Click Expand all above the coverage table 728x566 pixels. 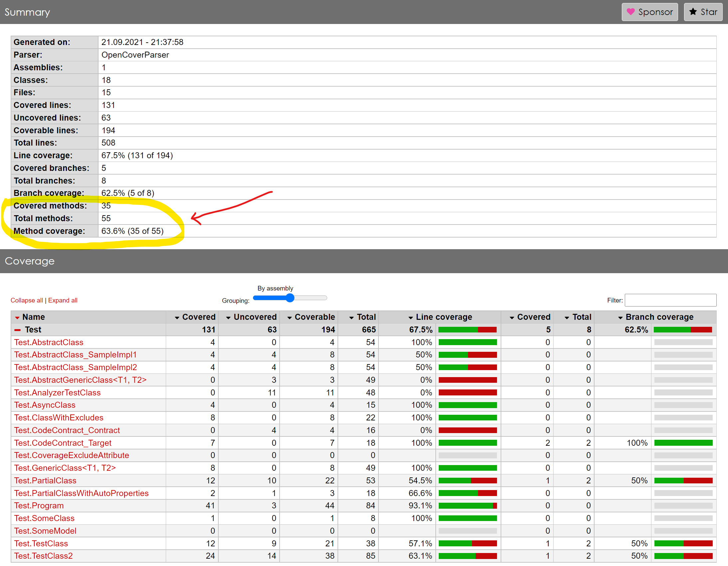pos(63,300)
